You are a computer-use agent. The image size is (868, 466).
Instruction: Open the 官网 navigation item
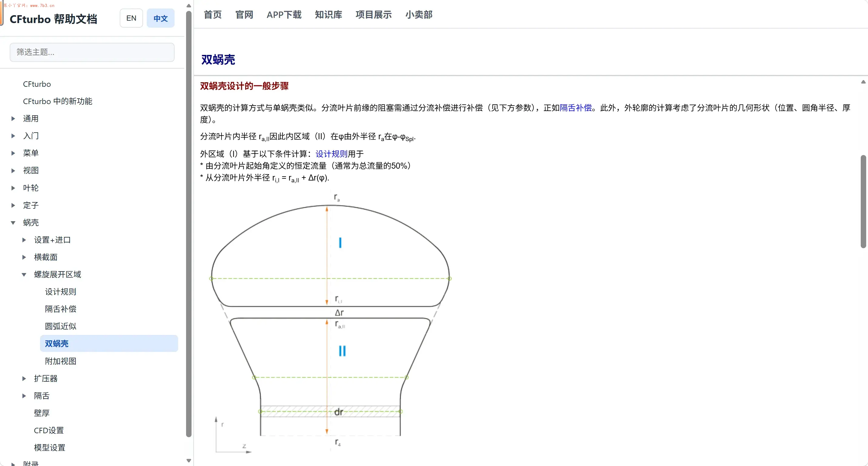click(244, 15)
